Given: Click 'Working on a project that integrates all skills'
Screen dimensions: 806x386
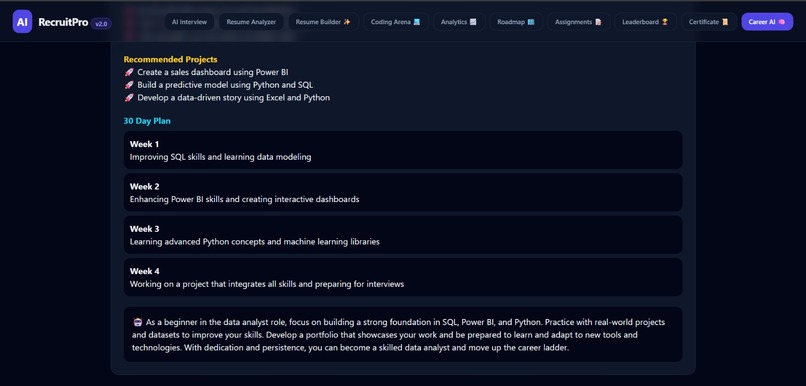Looking at the screenshot, I should 267,284.
